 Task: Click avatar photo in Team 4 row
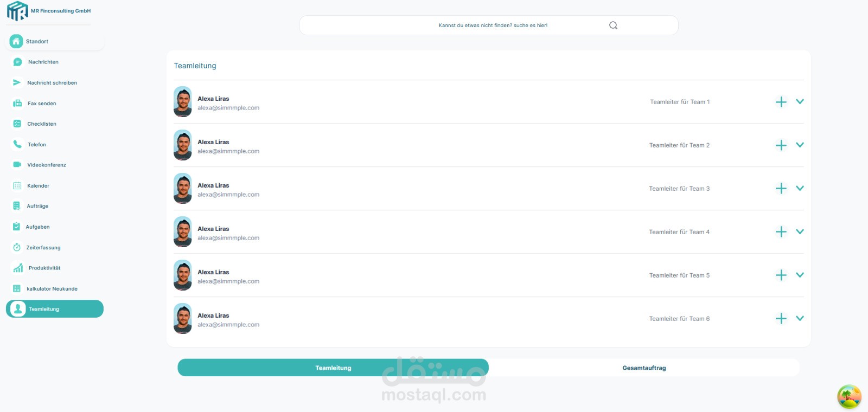tap(183, 232)
